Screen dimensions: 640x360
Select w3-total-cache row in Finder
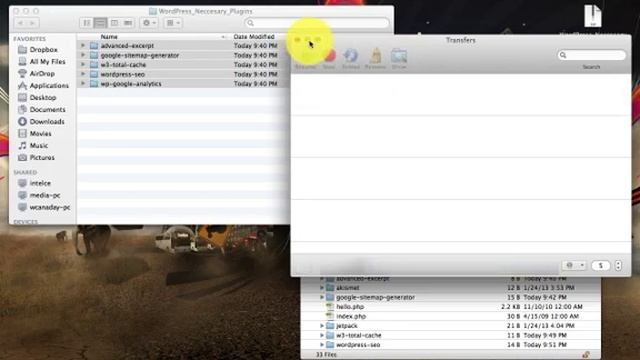pyautogui.click(x=183, y=64)
